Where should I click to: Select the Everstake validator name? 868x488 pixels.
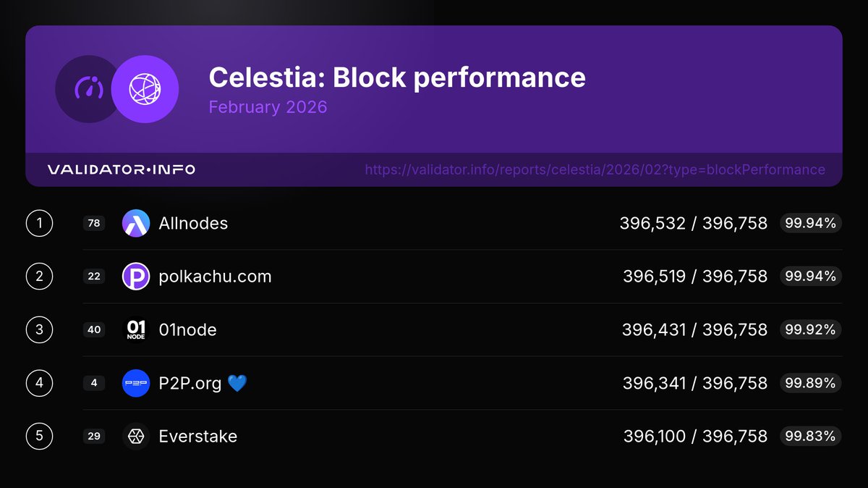[x=197, y=436]
